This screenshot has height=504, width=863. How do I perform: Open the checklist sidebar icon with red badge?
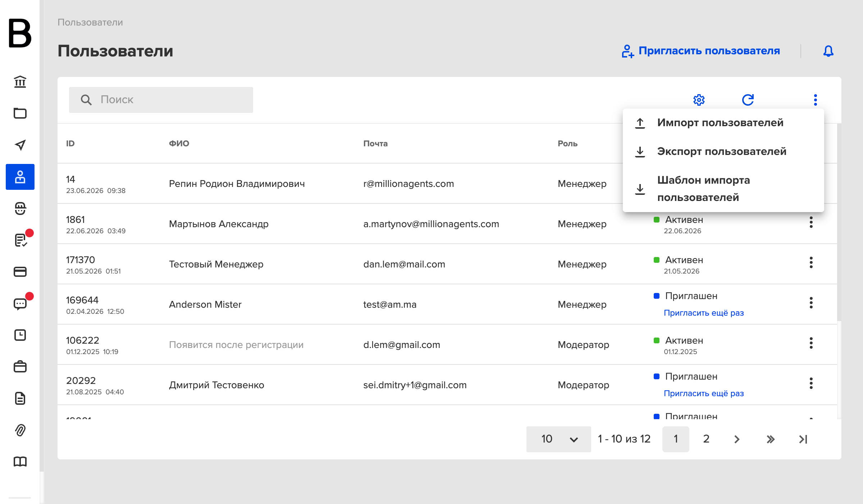(21, 240)
